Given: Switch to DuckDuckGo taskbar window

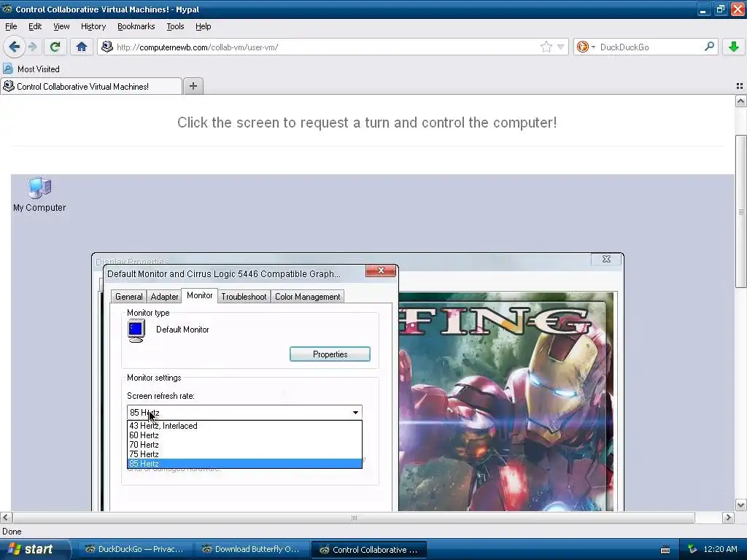Looking at the screenshot, I should [x=135, y=549].
